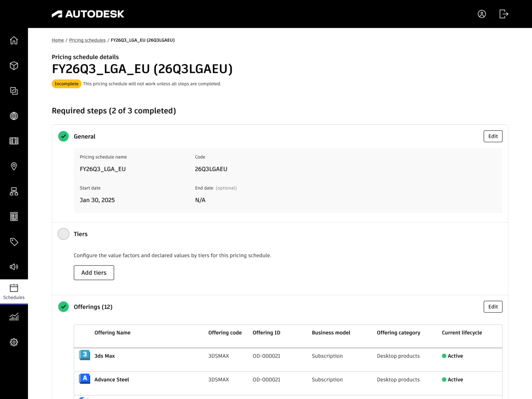Image resolution: width=532 pixels, height=399 pixels.
Task: Open the hierarchy org-chart icon
Action: pos(14,191)
